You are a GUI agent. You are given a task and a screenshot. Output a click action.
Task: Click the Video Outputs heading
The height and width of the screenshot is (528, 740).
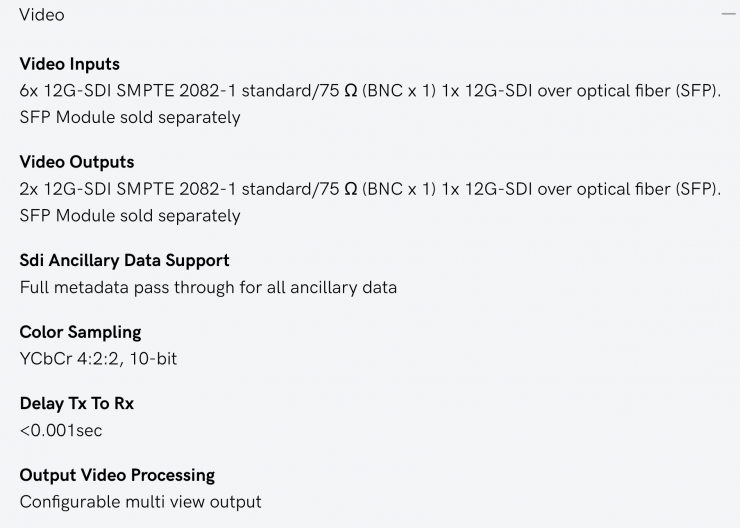tap(76, 162)
